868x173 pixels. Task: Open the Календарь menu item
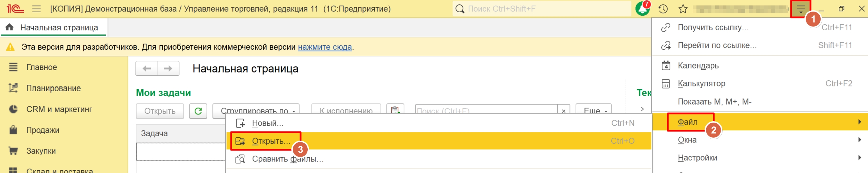pos(698,65)
